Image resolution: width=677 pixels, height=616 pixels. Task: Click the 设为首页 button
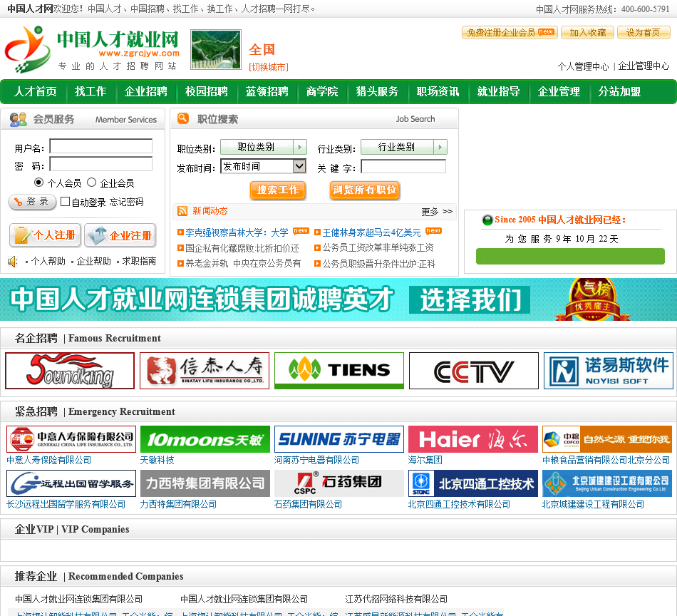click(644, 32)
